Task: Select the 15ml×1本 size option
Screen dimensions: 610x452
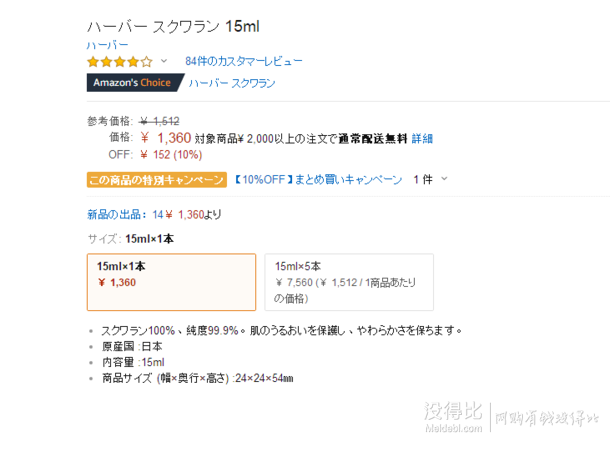Action: 171,282
